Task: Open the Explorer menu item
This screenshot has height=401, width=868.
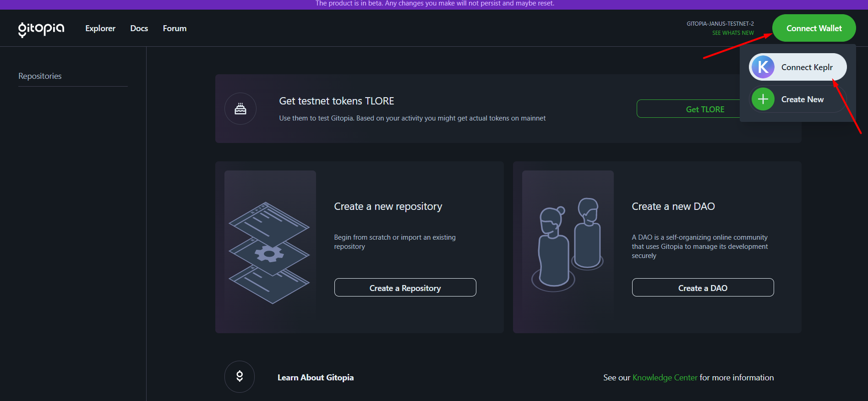Action: click(100, 28)
